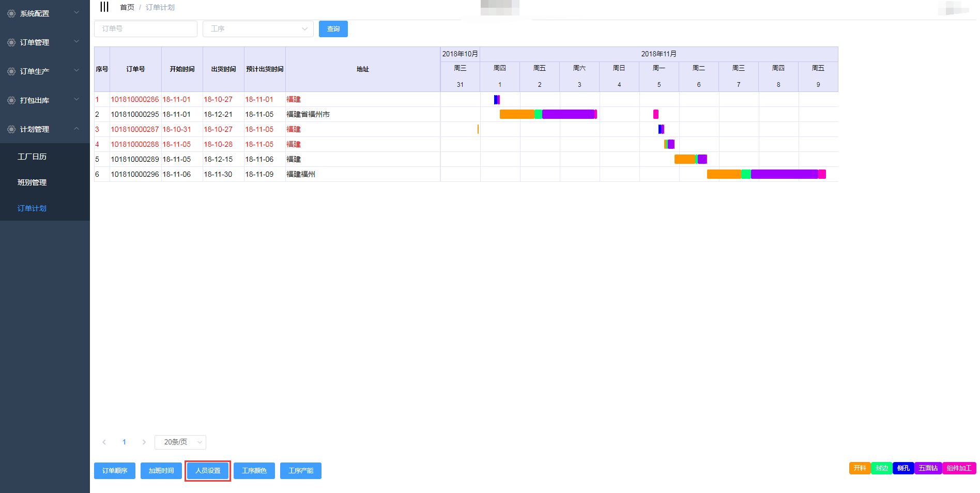Click the 订单号 search input field
Image resolution: width=980 pixels, height=493 pixels.
click(x=146, y=29)
